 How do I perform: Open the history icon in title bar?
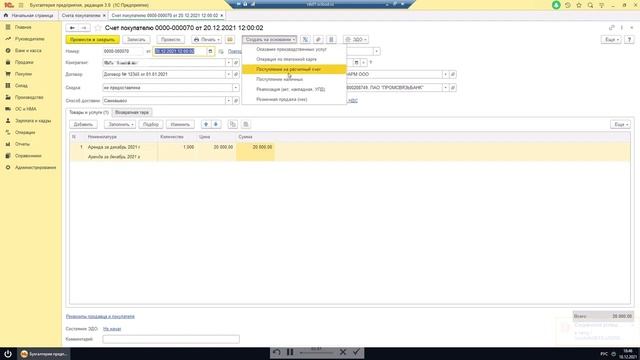click(x=567, y=5)
